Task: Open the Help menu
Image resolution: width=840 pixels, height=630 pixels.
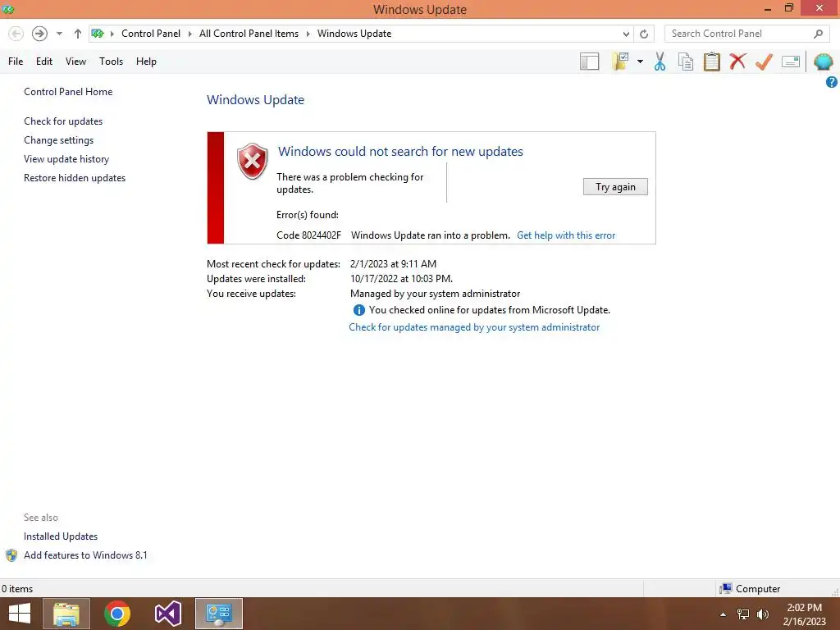Action: [146, 62]
